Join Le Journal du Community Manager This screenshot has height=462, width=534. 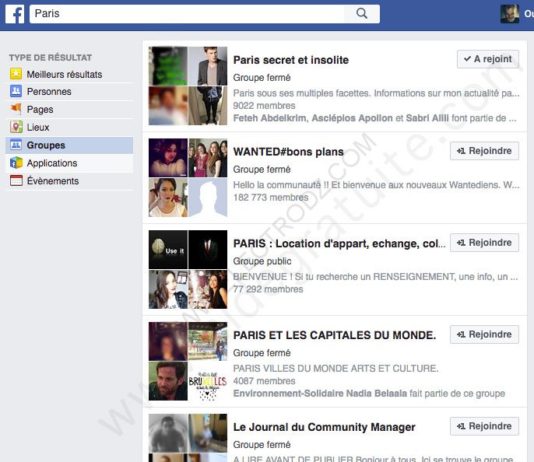tap(484, 426)
